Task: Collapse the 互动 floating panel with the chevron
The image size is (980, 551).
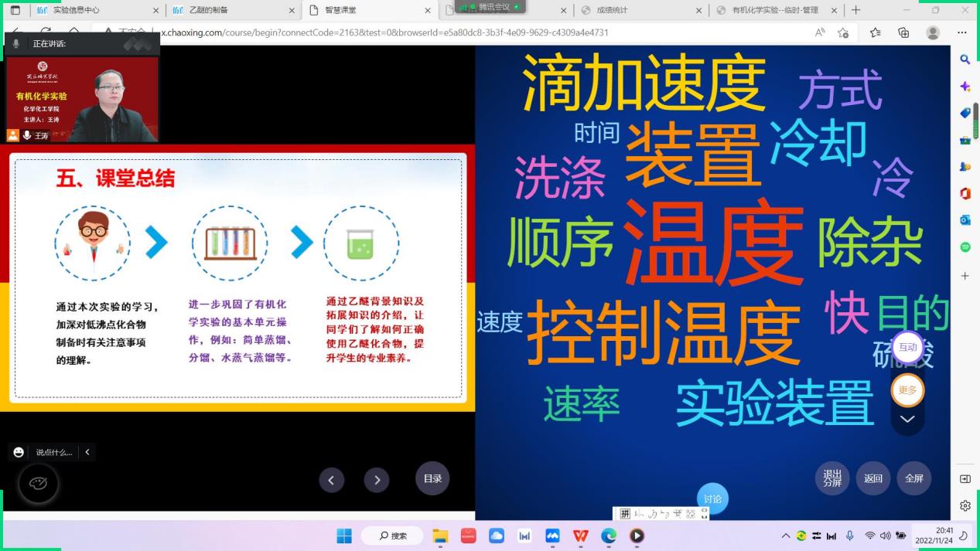Action: 907,419
